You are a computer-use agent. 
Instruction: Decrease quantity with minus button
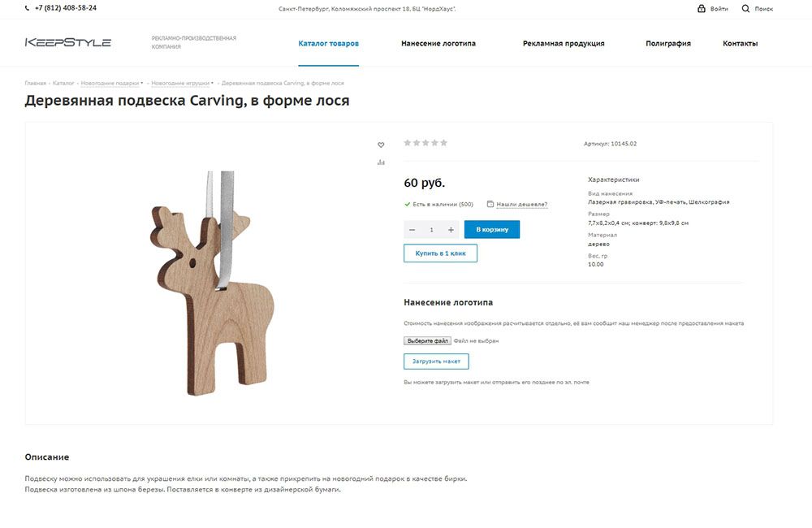(412, 230)
